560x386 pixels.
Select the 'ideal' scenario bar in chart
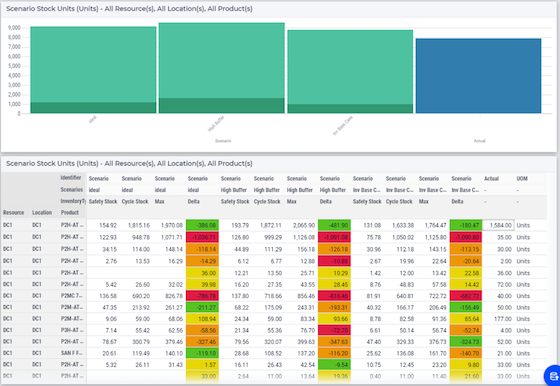point(93,70)
